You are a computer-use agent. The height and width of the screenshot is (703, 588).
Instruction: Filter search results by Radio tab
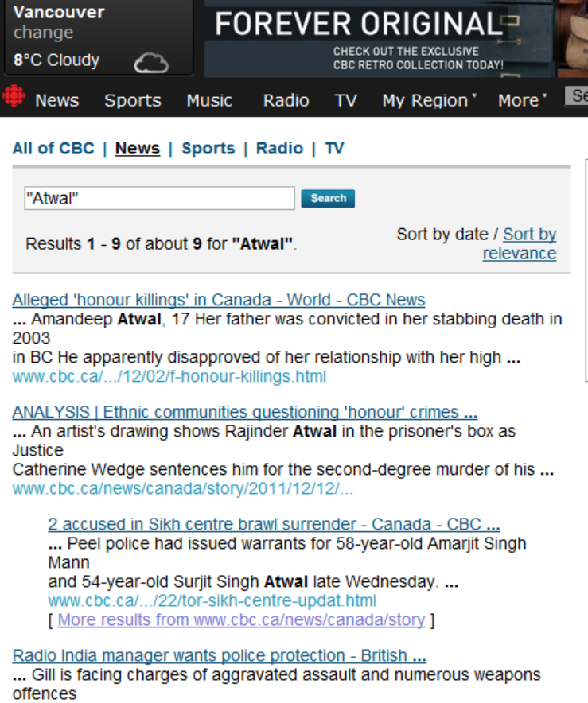[x=279, y=148]
